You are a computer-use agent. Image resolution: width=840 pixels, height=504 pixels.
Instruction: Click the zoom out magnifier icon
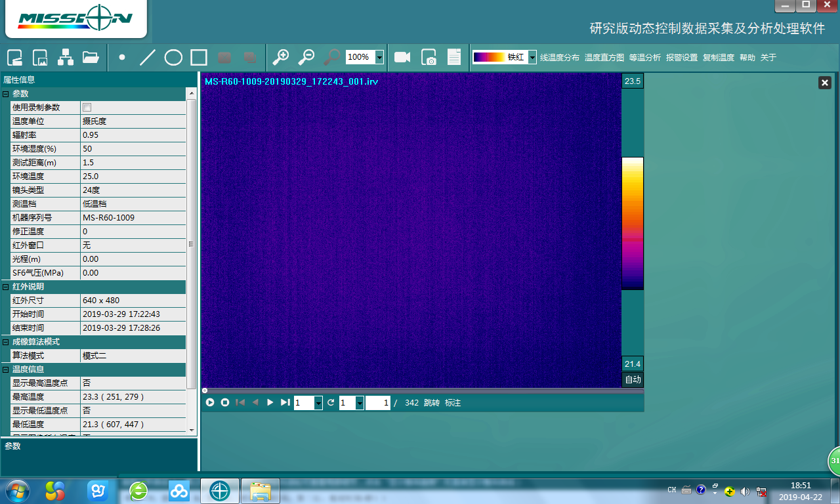point(306,58)
